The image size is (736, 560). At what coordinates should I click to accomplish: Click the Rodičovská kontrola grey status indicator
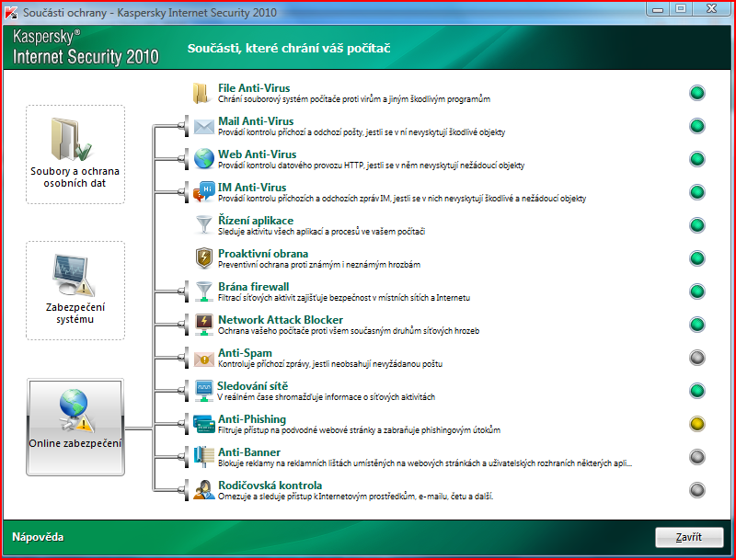click(697, 490)
